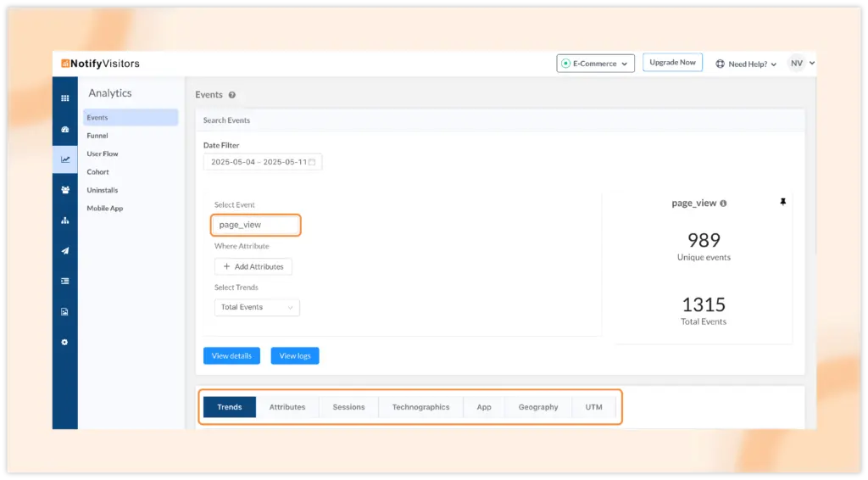The height and width of the screenshot is (480, 868).
Task: Click the settings gear icon in sidebar
Action: (x=65, y=343)
